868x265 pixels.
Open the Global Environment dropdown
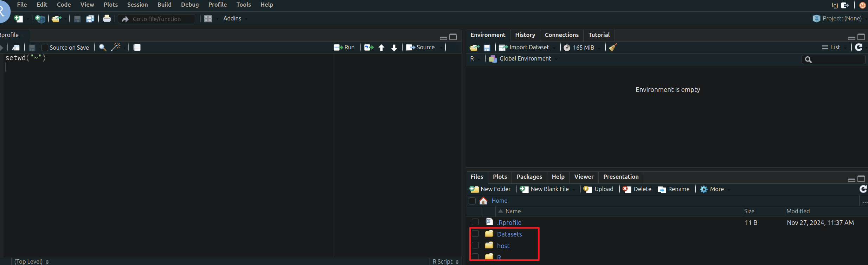(523, 59)
